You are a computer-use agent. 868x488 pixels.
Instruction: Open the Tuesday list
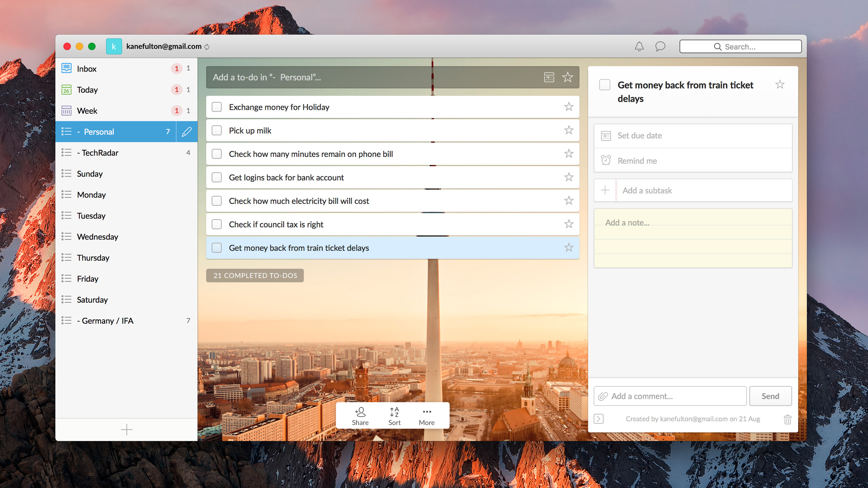point(126,216)
